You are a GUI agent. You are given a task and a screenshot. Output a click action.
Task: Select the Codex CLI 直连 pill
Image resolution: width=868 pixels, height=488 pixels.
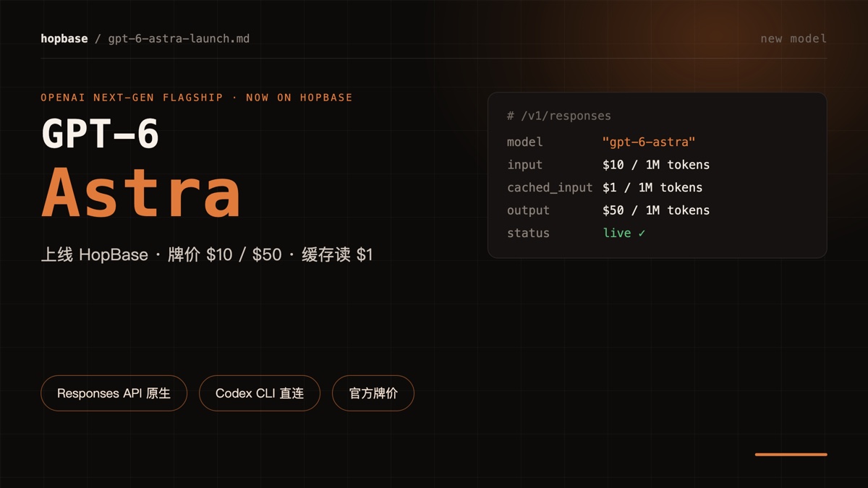[x=260, y=393]
